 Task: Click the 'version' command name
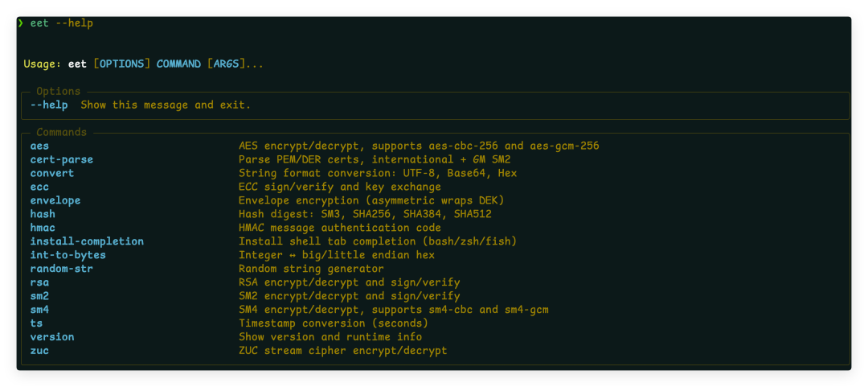(x=52, y=337)
